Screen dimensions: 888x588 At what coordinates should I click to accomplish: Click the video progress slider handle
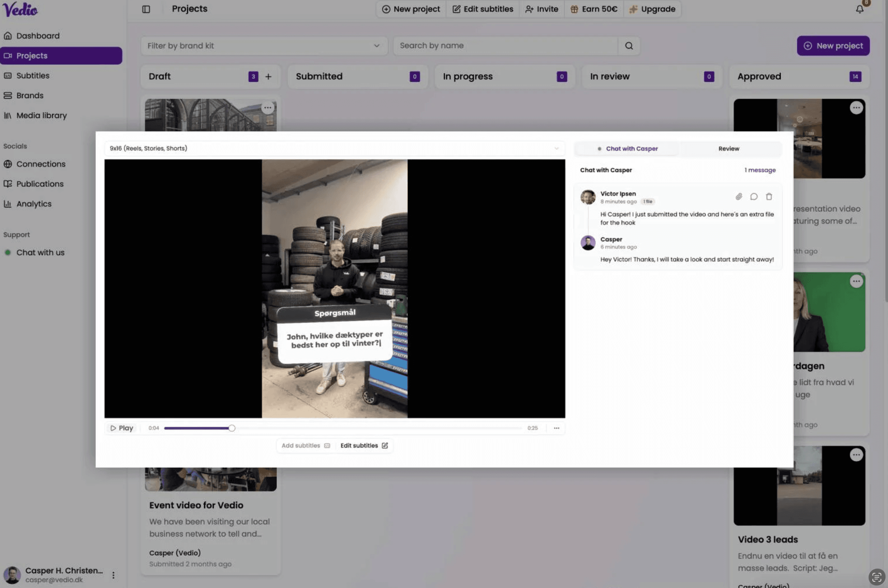tap(232, 428)
